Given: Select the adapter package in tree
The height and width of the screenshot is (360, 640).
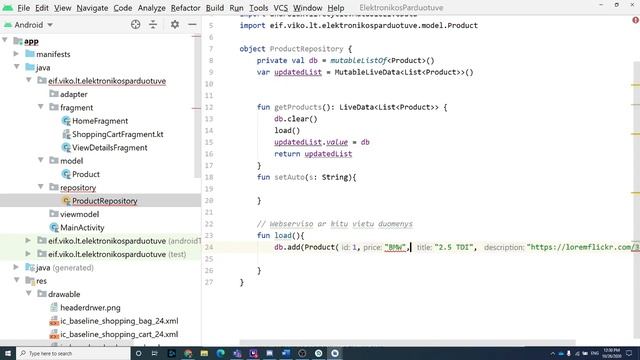Looking at the screenshot, I should point(73,94).
